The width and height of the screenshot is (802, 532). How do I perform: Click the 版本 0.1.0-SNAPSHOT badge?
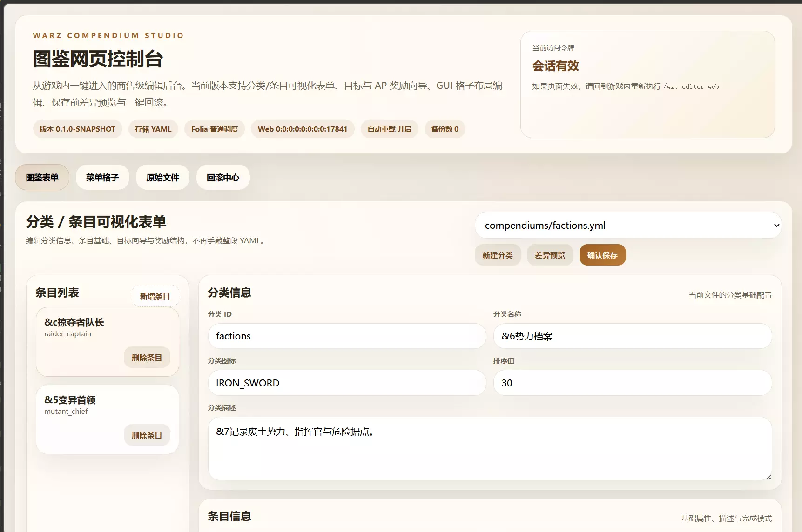coord(77,129)
